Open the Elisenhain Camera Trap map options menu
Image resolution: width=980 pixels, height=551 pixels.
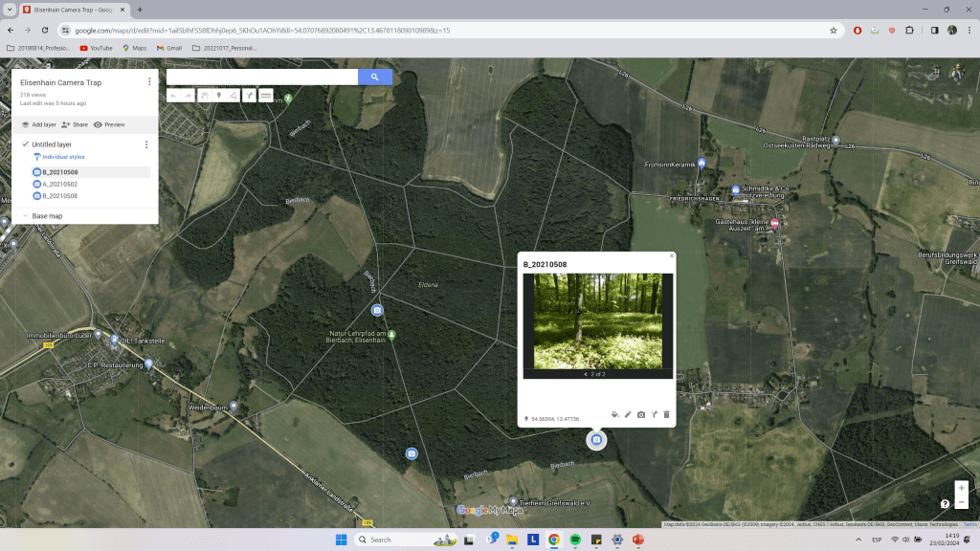[149, 82]
